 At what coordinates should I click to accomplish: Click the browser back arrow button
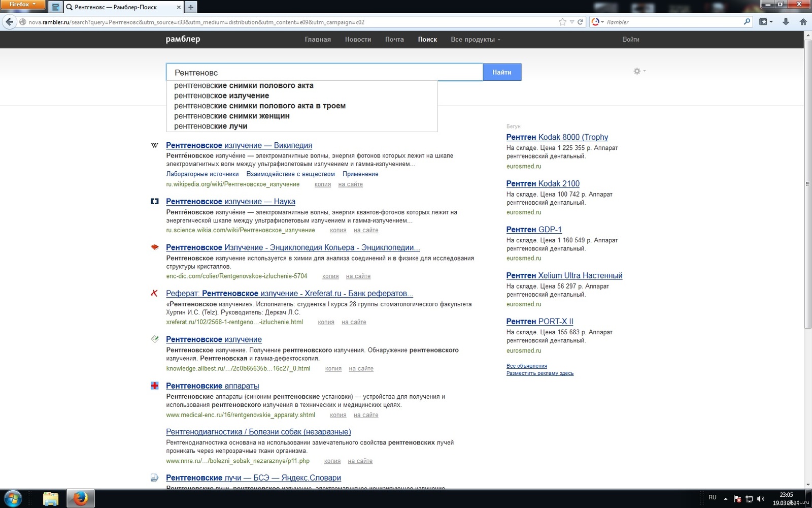(x=9, y=22)
